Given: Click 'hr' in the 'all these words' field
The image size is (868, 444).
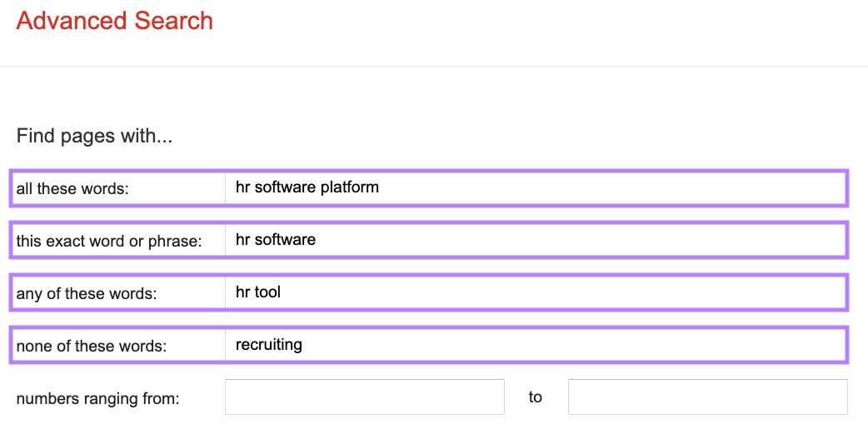Looking at the screenshot, I should [x=242, y=187].
